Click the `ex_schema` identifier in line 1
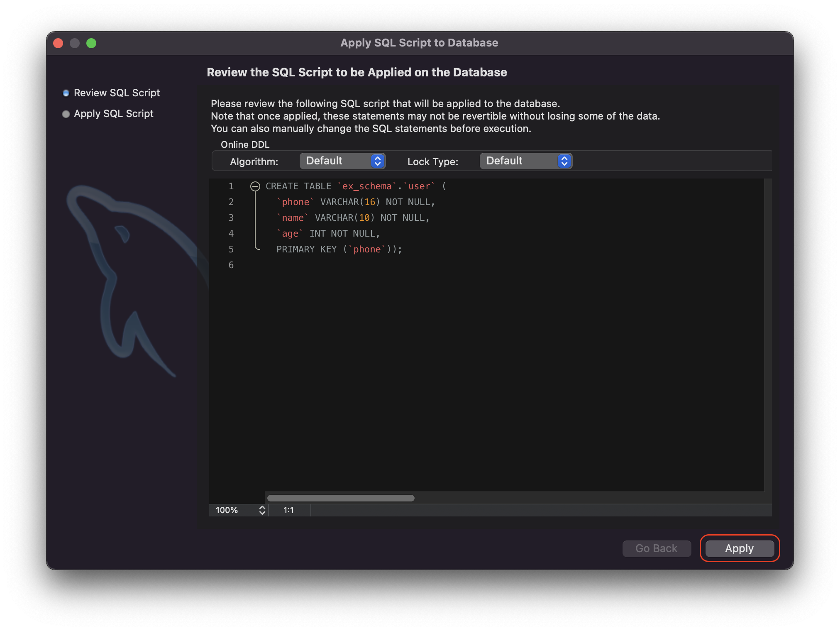Viewport: 840px width, 631px height. (x=367, y=186)
